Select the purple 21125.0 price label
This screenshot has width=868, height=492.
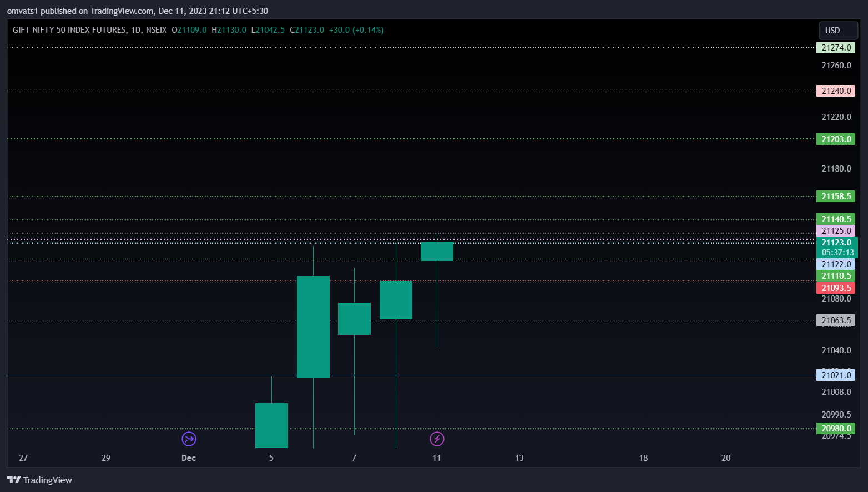click(x=836, y=231)
